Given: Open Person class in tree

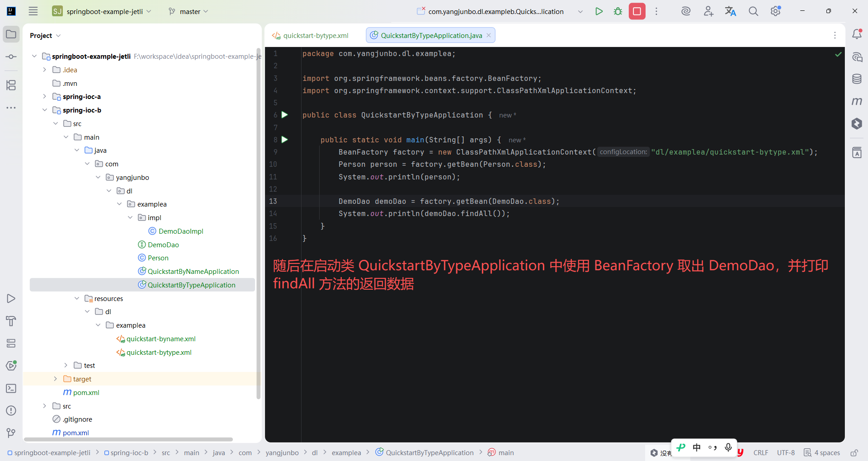Looking at the screenshot, I should coord(153,258).
